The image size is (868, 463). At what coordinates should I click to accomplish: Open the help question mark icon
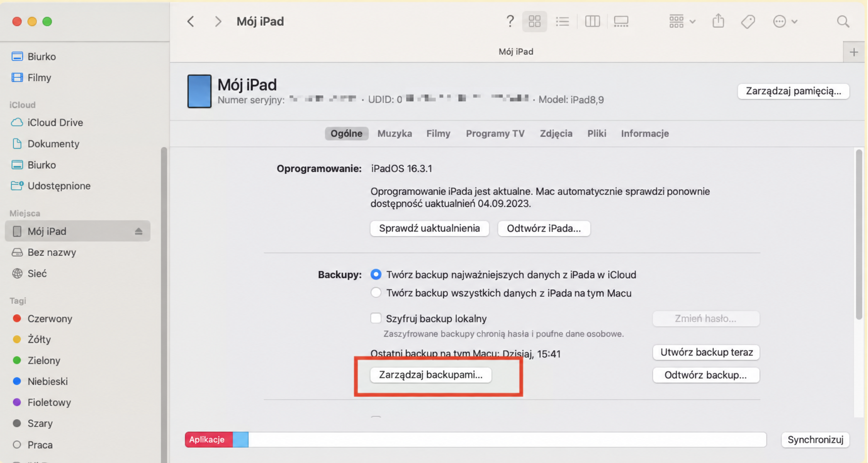pos(510,21)
